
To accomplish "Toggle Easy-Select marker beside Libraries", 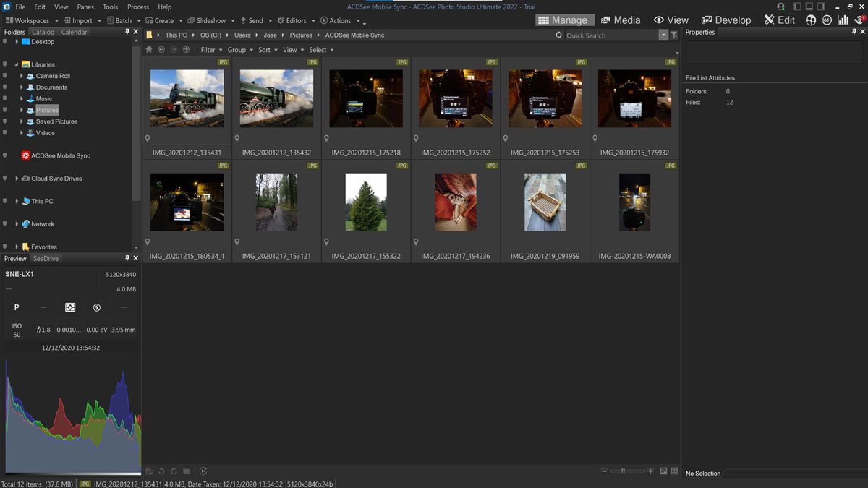I will tap(5, 64).
